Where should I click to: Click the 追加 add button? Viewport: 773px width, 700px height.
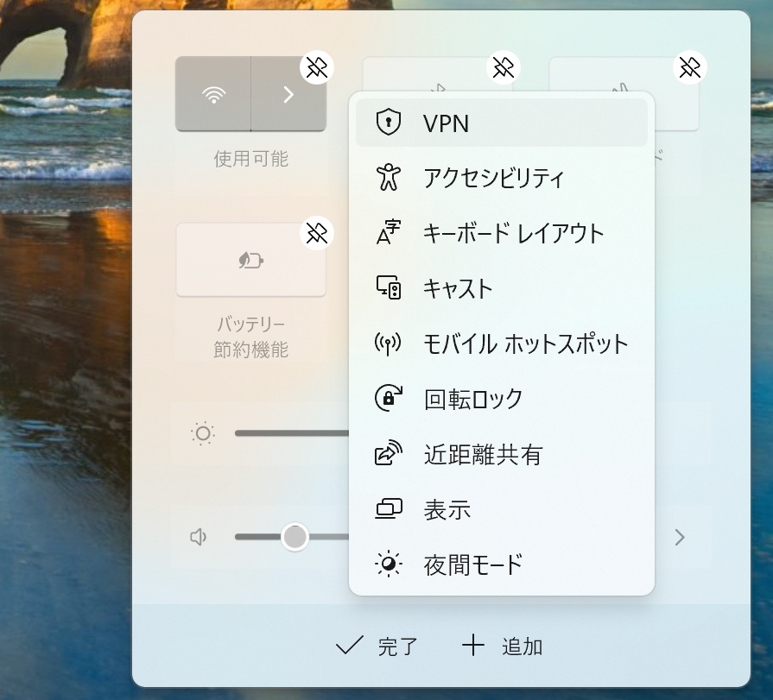(x=503, y=646)
